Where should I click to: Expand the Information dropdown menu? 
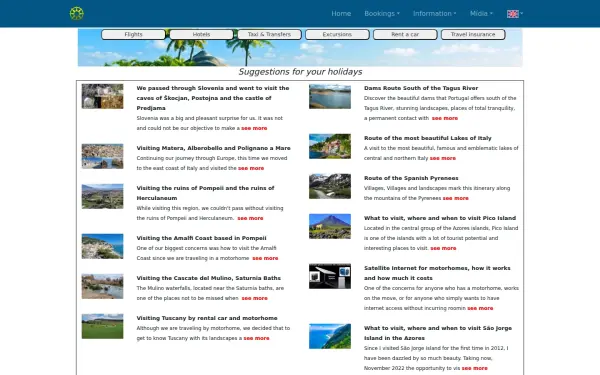435,13
